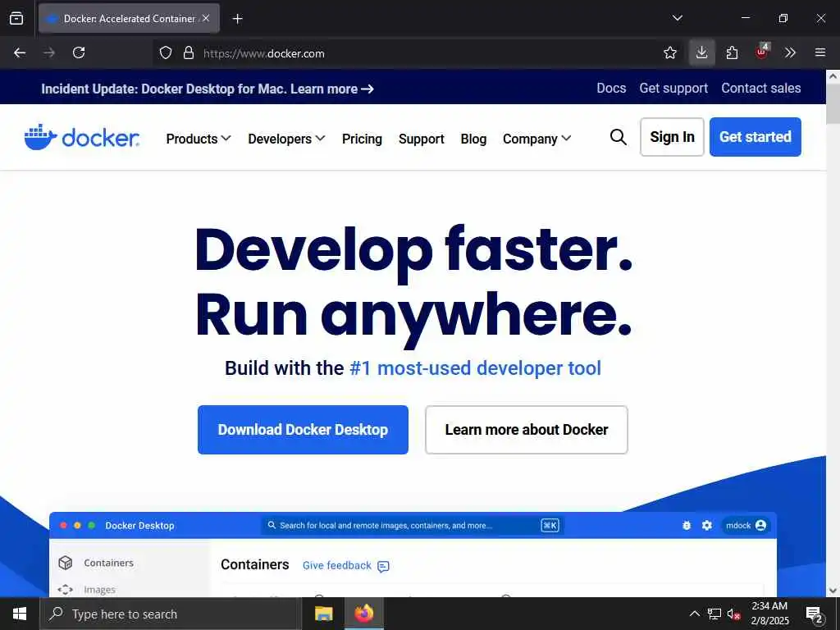Open the Firefox hamburger menu
Screen dimensions: 840x630
(x=820, y=52)
